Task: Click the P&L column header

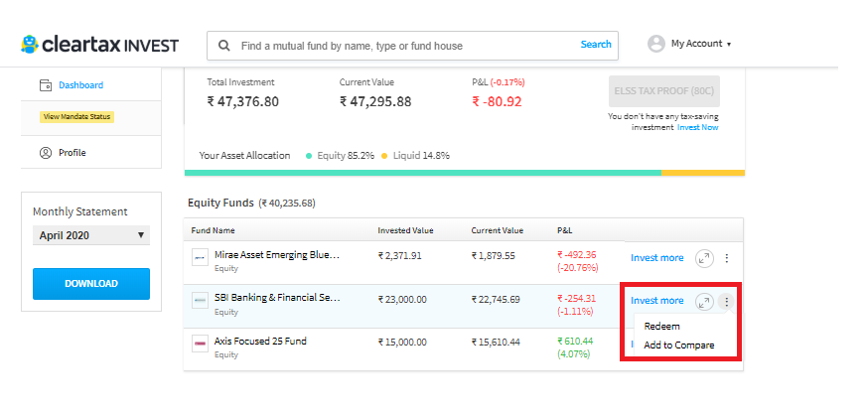Action: pos(565,230)
